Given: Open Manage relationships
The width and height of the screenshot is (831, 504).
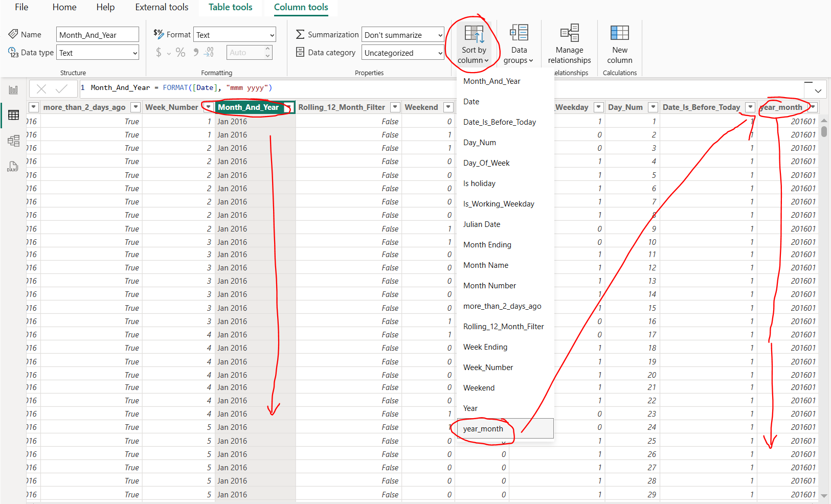Looking at the screenshot, I should 569,45.
